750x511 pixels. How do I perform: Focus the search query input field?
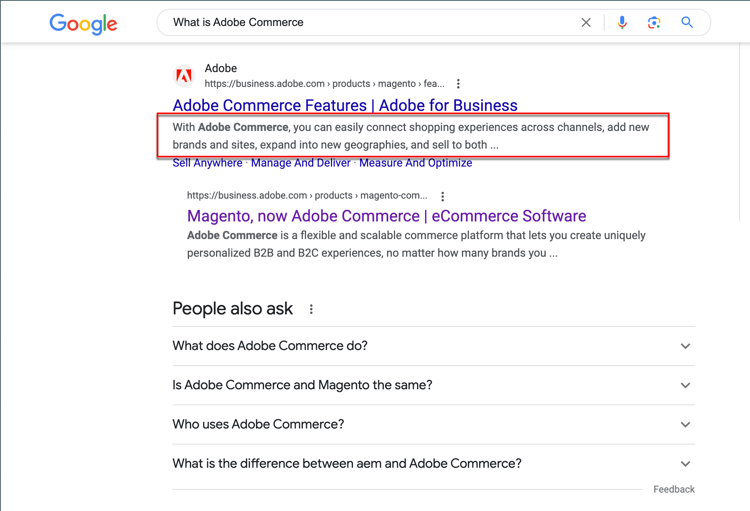(x=370, y=23)
